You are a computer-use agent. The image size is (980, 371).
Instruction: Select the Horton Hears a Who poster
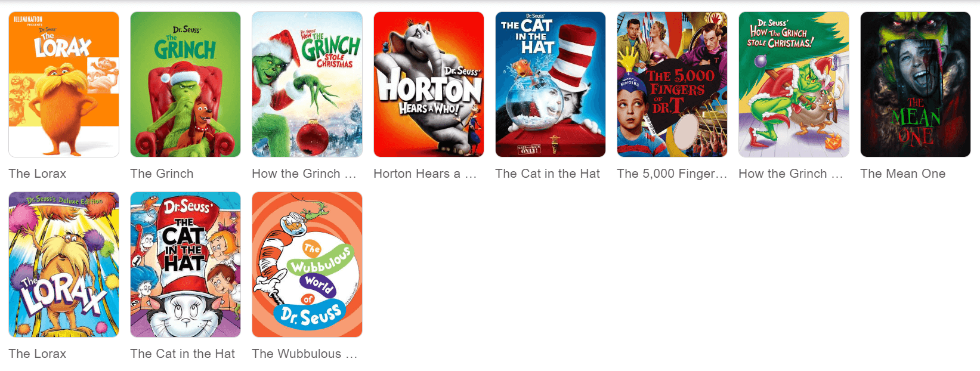click(429, 85)
